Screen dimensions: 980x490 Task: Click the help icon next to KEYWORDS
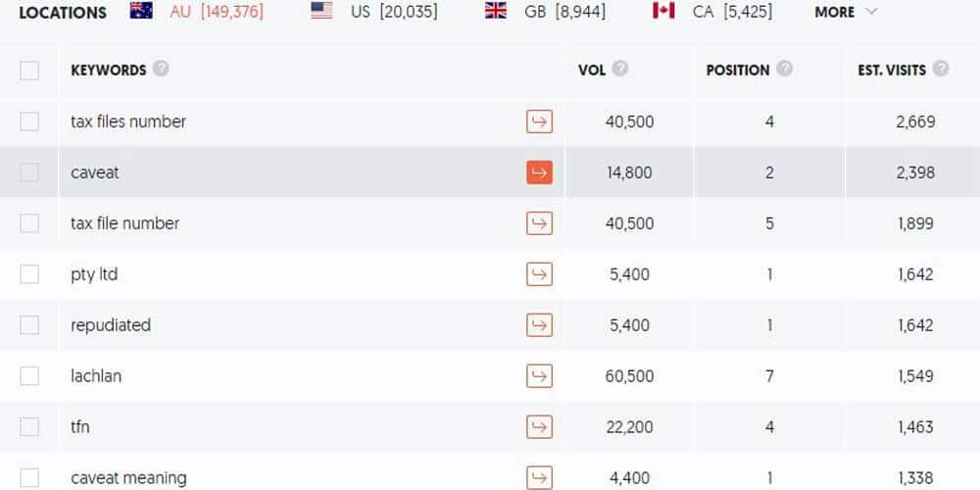click(161, 70)
